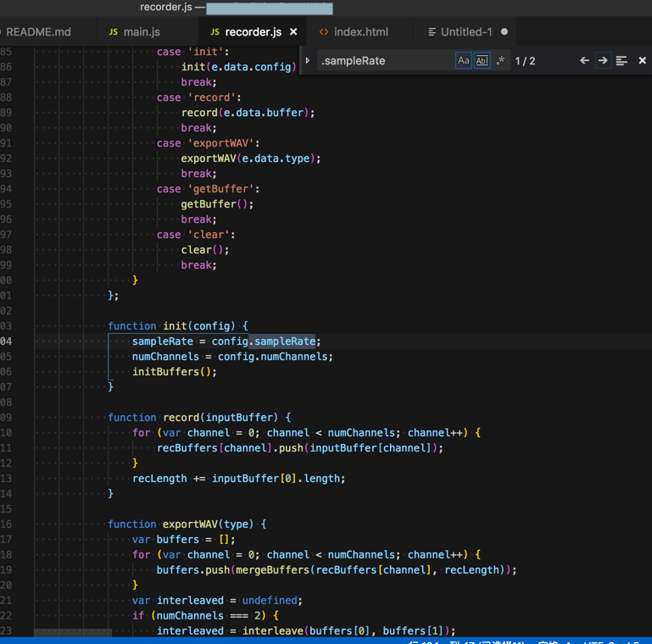
Task: Go to next match arrow
Action: pyautogui.click(x=603, y=61)
